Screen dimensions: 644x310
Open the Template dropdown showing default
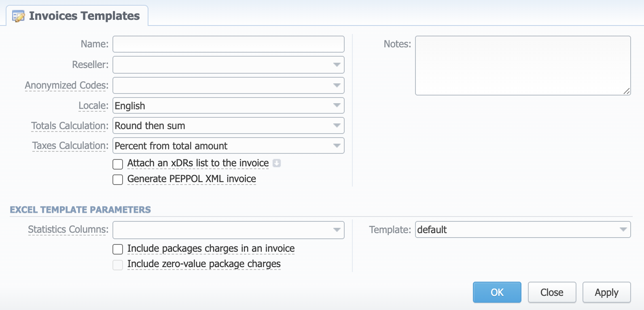[x=523, y=229]
